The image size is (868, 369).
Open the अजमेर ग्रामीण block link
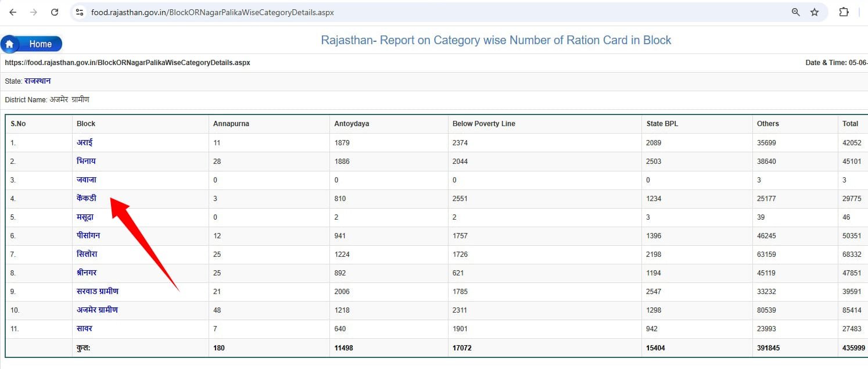[97, 310]
